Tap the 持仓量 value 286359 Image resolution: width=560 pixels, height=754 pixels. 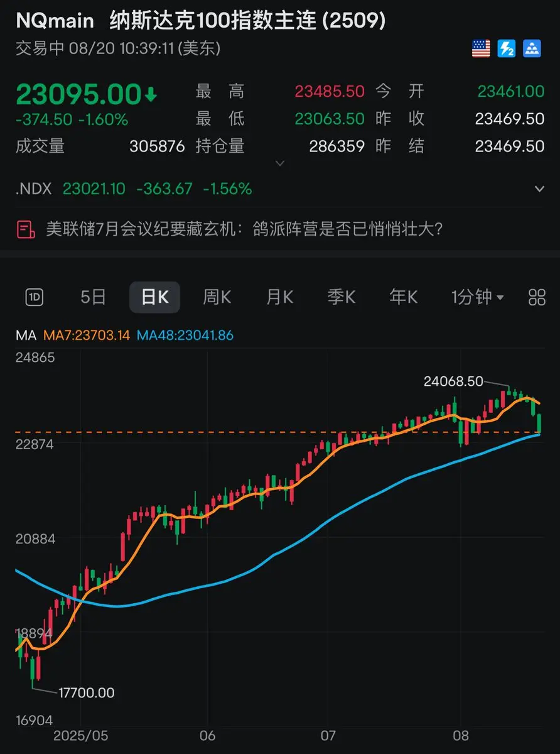tap(337, 146)
